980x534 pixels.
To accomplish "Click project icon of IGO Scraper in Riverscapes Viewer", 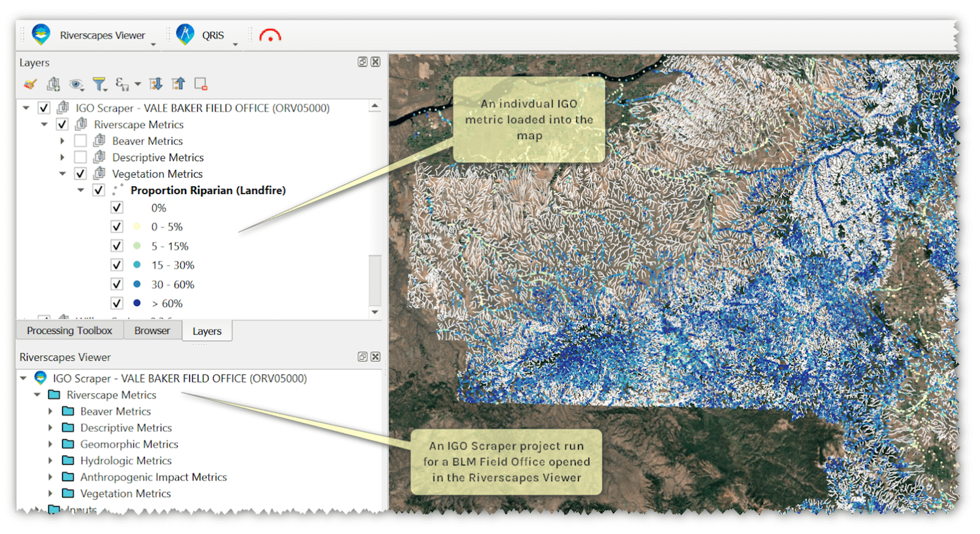I will coord(41,378).
